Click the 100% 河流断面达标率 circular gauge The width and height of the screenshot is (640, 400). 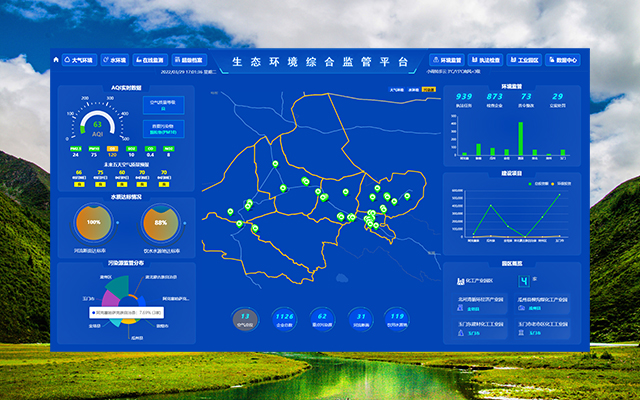click(x=94, y=221)
